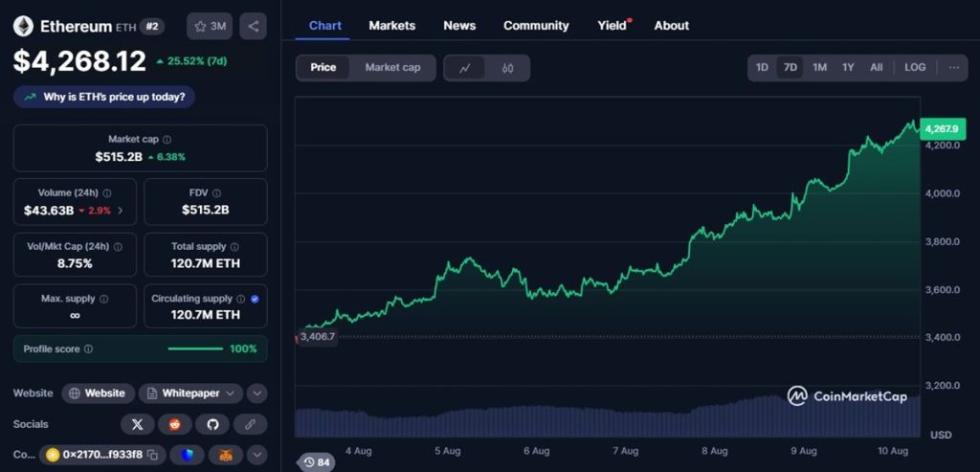Switch chart to line view
This screenshot has height=472, width=980.
tap(464, 68)
